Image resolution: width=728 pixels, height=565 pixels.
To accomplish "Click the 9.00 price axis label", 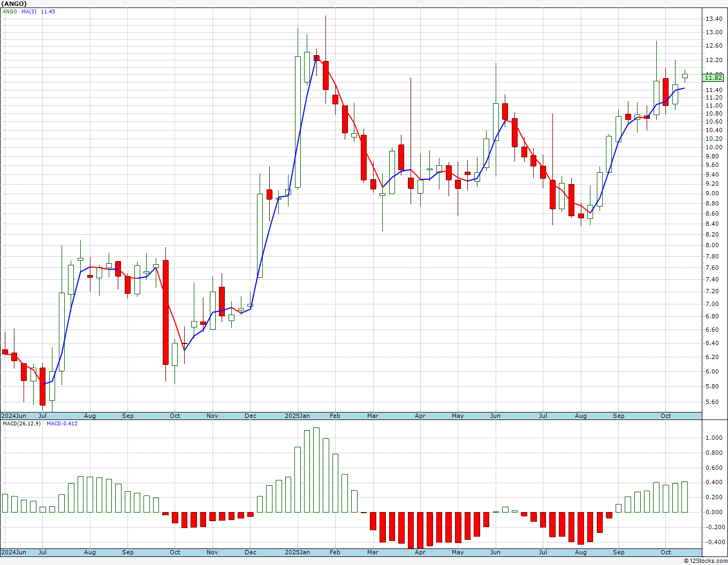I will 713,194.
